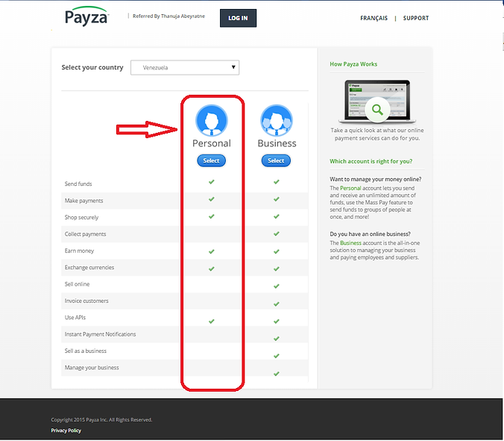Click the Earn money row label

(79, 251)
